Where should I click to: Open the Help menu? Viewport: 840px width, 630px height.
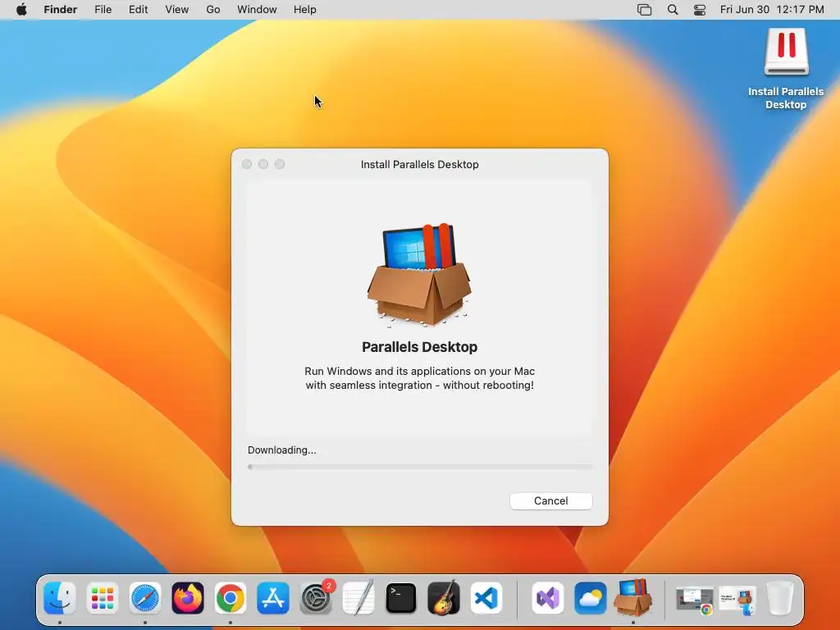coord(305,10)
